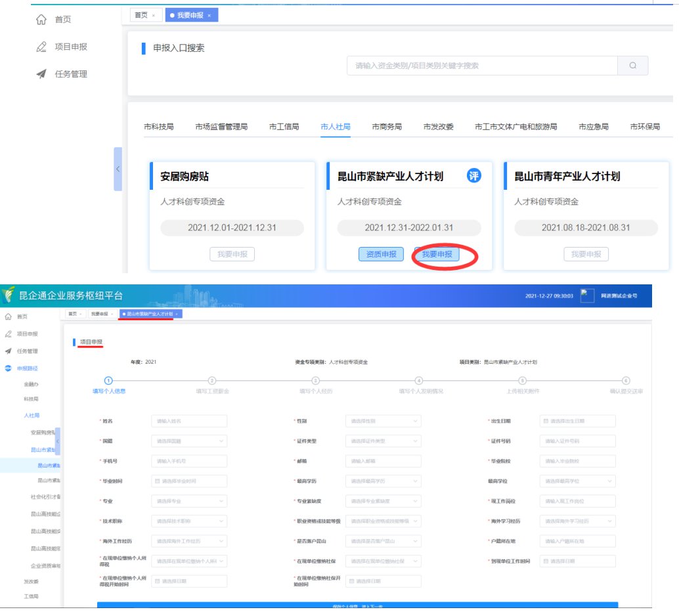
Task: Click the calendar icon in the 毕业时间 field
Action: (157, 481)
